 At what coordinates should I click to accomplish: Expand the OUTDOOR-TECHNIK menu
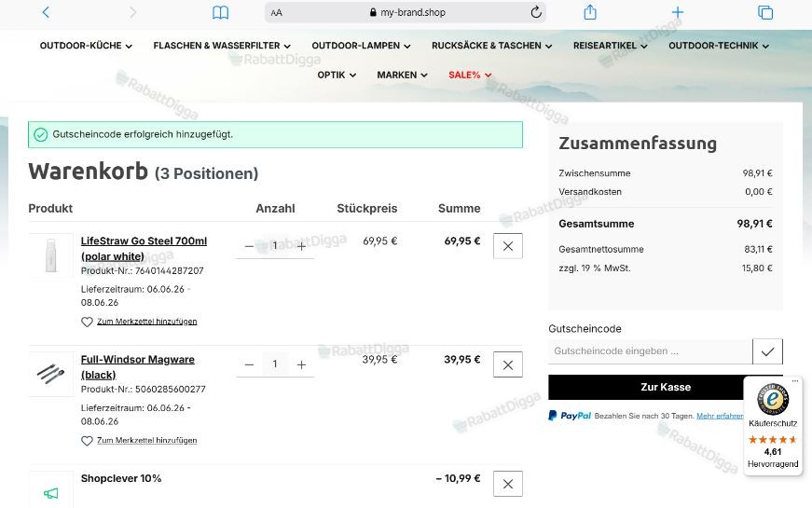click(x=719, y=46)
